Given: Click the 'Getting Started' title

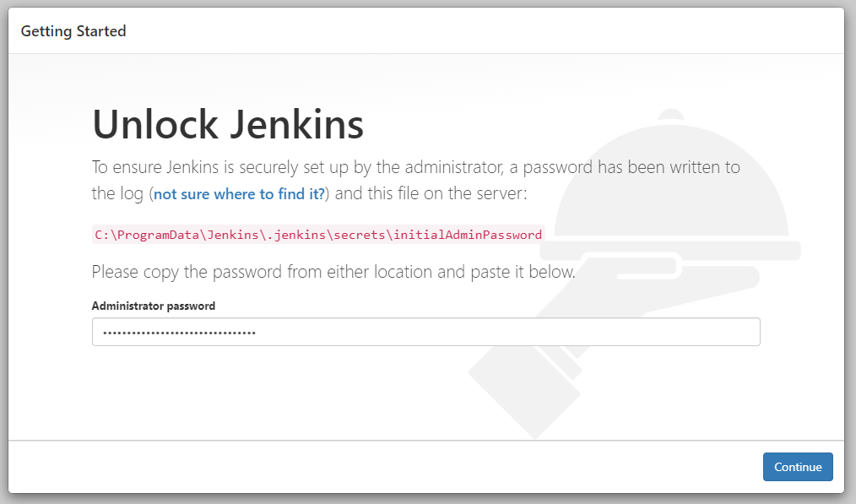Looking at the screenshot, I should 73,31.
